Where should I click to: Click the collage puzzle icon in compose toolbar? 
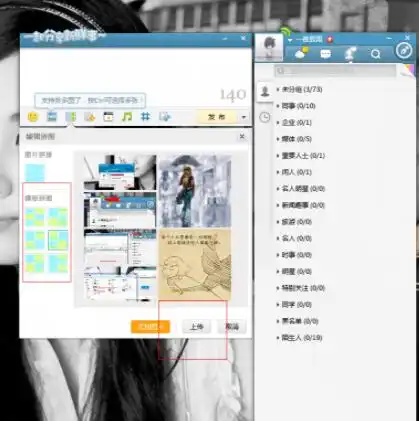coord(71,117)
